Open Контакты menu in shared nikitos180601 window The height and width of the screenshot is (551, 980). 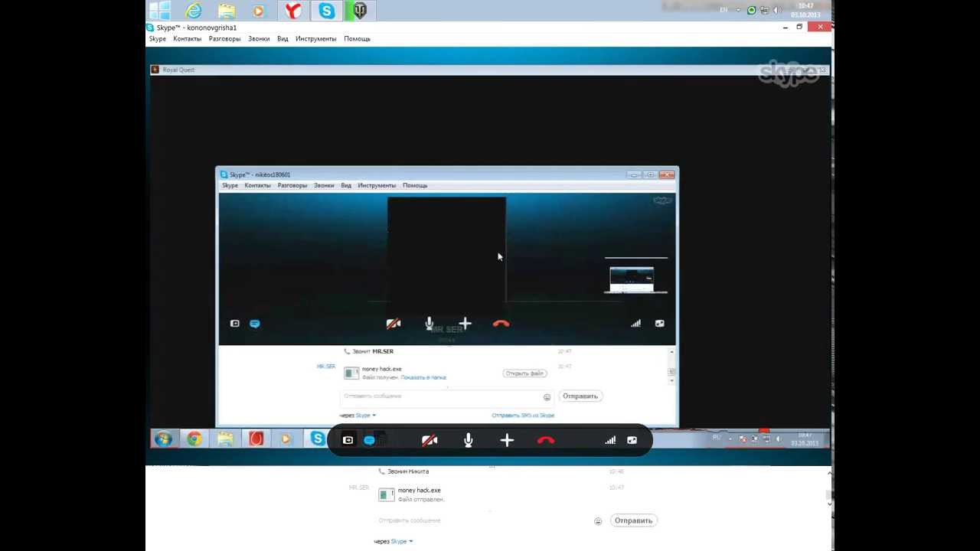(257, 185)
